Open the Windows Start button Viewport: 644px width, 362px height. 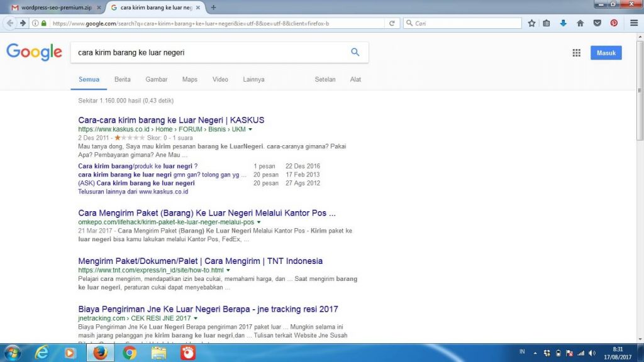click(x=13, y=353)
